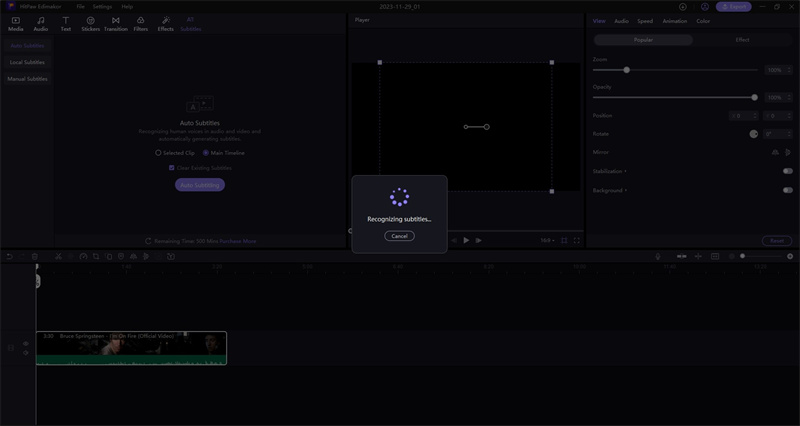800x426 pixels.
Task: Click the Zoom percentage field
Action: pos(778,70)
